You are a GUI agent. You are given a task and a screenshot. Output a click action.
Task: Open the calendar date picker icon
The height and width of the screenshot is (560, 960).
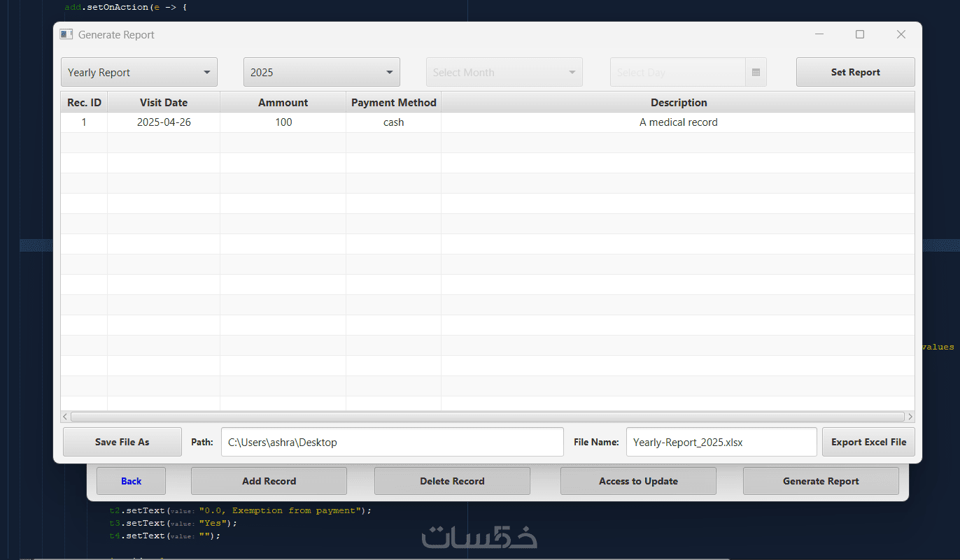[756, 72]
